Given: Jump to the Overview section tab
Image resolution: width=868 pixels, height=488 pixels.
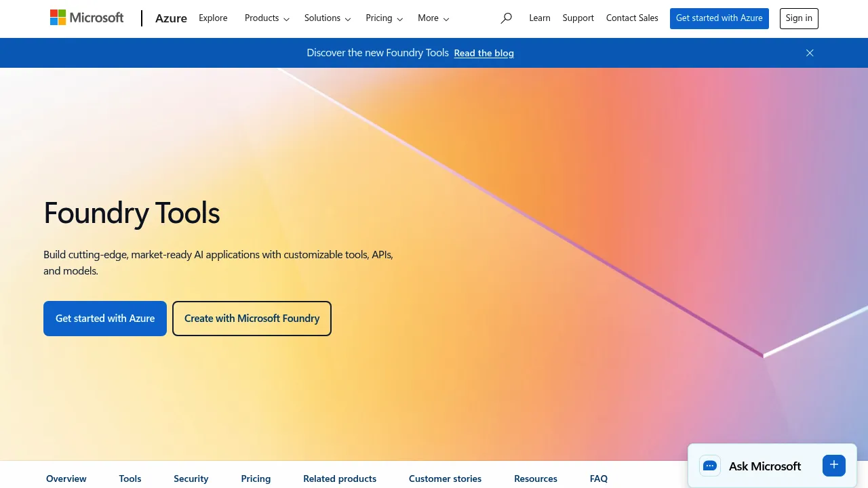Looking at the screenshot, I should pos(66,479).
